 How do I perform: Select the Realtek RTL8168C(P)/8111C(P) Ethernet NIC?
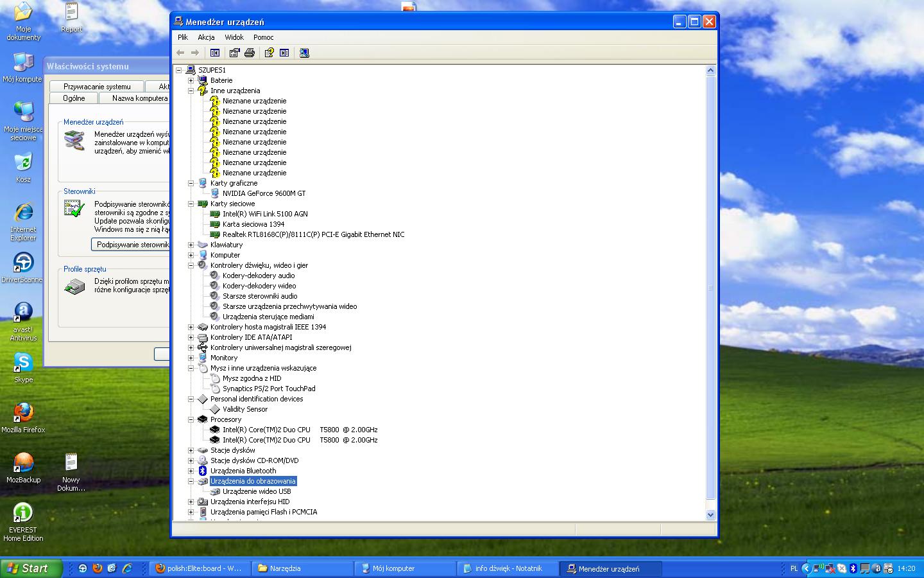pyautogui.click(x=313, y=234)
